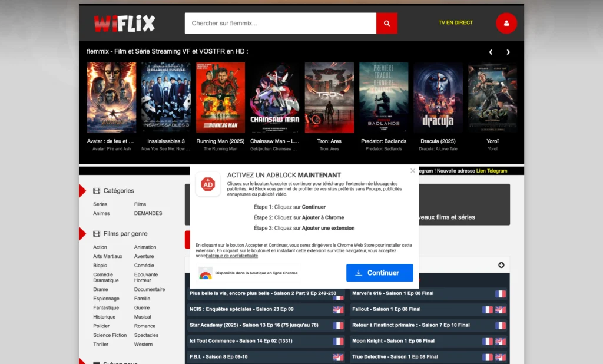Screen dimensions: 603x364
Task: Select the Romance genre
Action: point(145,326)
